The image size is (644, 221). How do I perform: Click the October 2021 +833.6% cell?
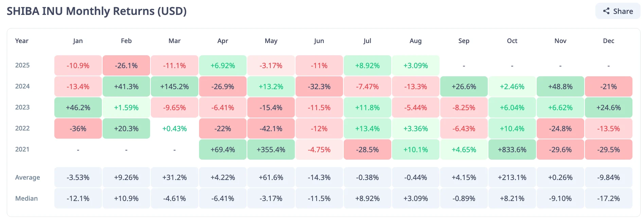512,149
